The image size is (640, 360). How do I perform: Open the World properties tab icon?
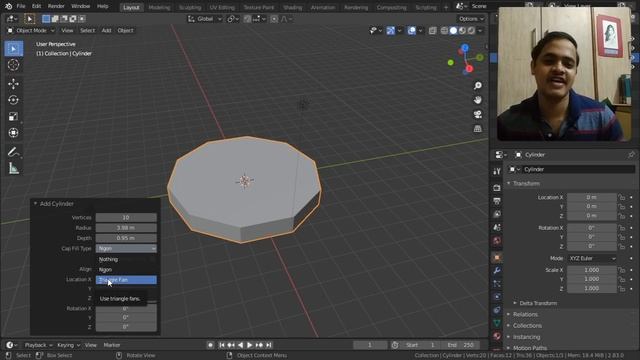point(497,241)
